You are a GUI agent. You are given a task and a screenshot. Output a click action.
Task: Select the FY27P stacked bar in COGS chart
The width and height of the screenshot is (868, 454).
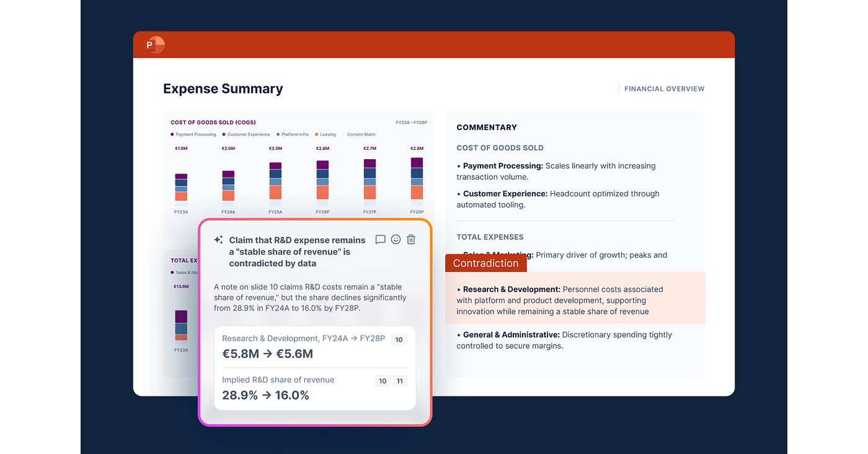pos(370,183)
